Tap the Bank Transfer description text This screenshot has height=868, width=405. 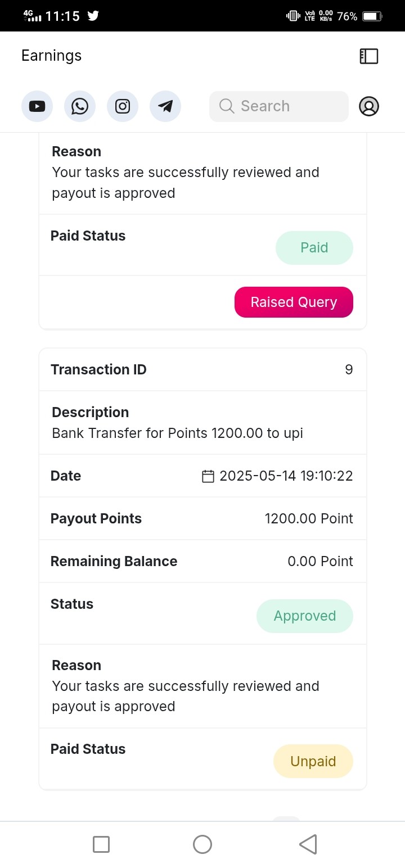coord(177,433)
